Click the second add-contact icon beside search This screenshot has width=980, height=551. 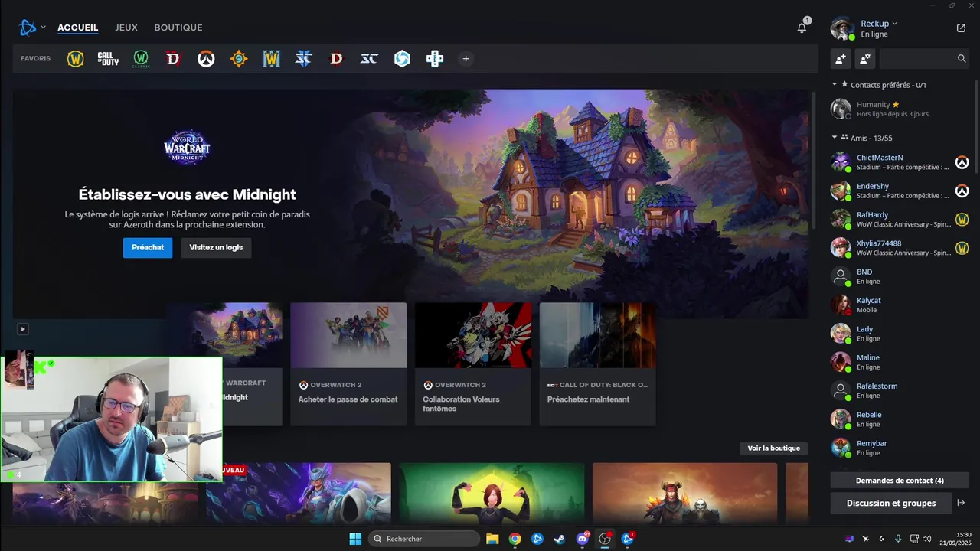point(865,58)
